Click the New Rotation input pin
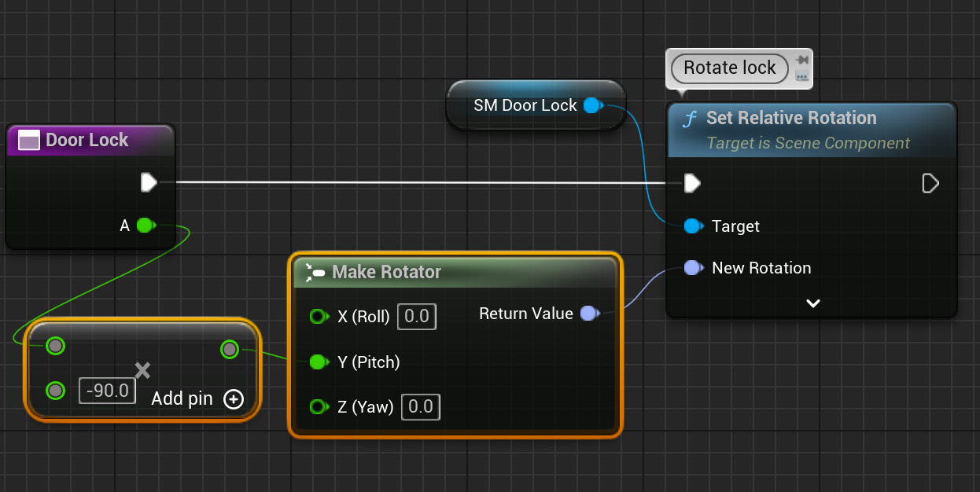The width and height of the screenshot is (980, 492). 693,268
